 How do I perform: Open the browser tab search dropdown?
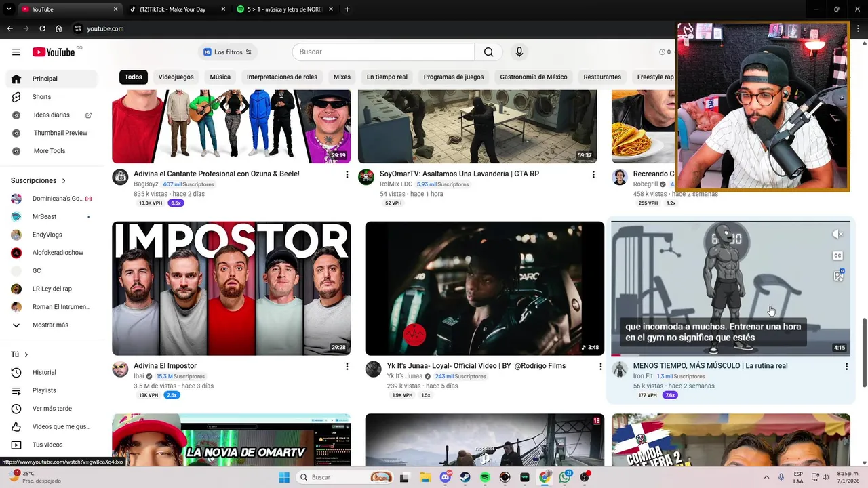pyautogui.click(x=9, y=9)
